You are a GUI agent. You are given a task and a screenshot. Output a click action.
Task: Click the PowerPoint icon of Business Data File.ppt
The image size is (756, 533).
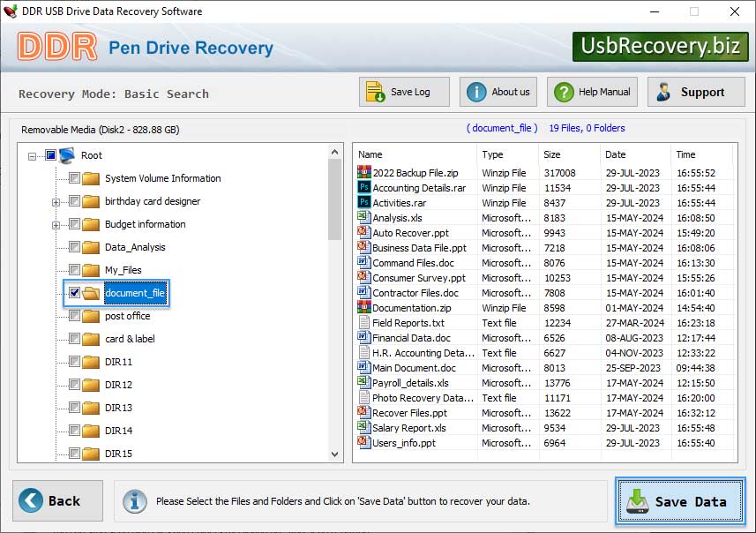[364, 246]
